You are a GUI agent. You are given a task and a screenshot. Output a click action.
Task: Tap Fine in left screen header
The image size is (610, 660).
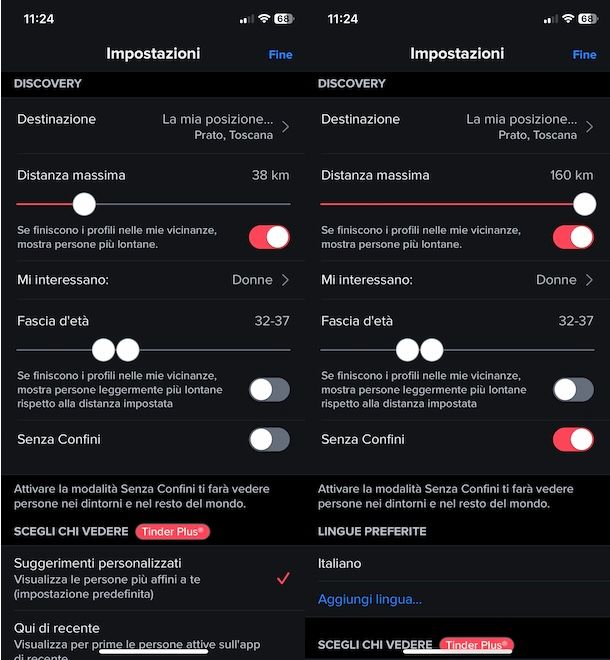[280, 55]
